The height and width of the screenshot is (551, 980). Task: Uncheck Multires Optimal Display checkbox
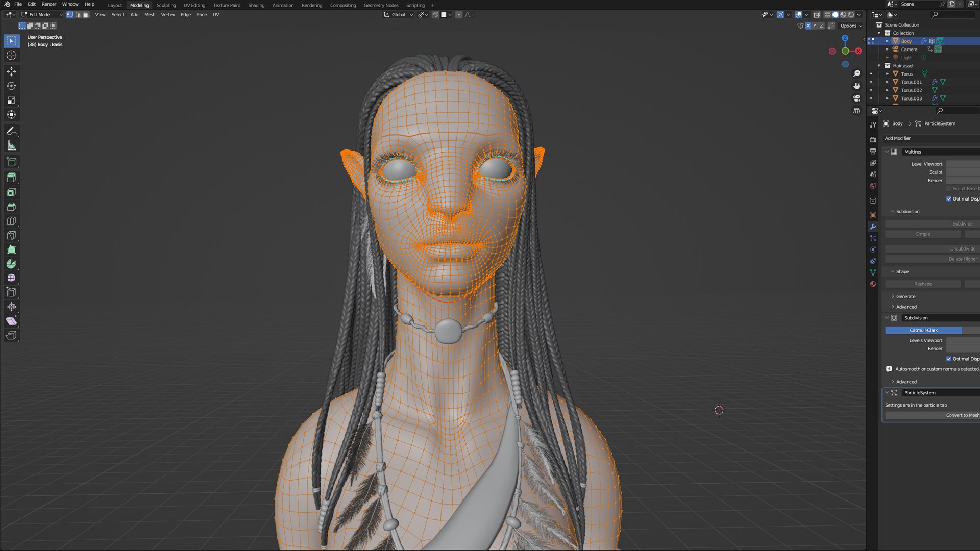pyautogui.click(x=949, y=199)
